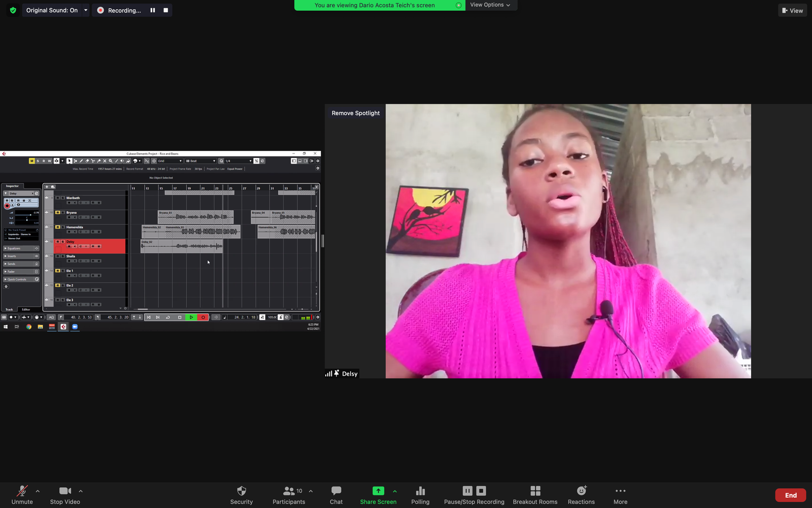812x508 pixels.
Task: Open the Participants panel
Action: coord(289,491)
